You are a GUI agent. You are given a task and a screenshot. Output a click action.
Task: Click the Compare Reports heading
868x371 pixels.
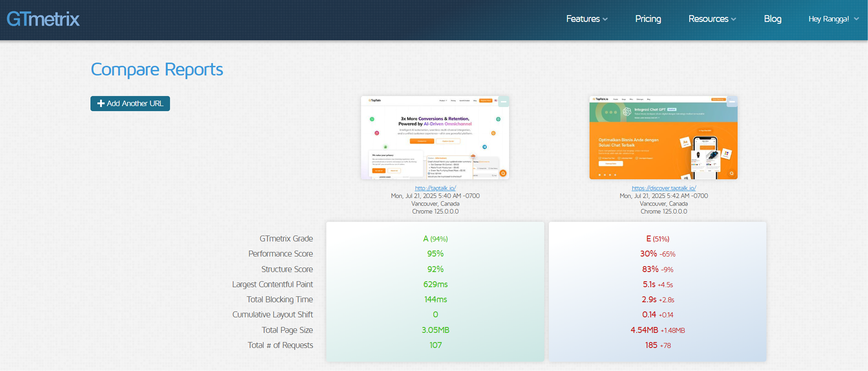[157, 70]
